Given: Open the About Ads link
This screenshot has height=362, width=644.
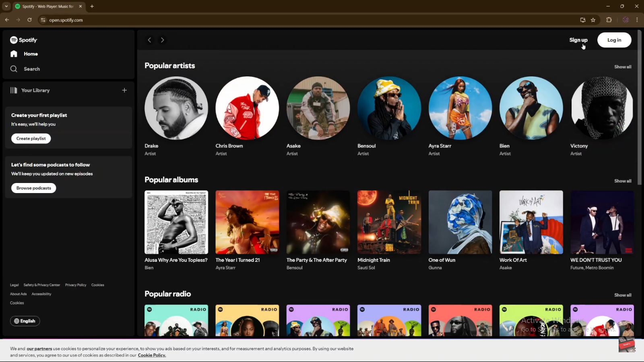Looking at the screenshot, I should [x=19, y=294].
